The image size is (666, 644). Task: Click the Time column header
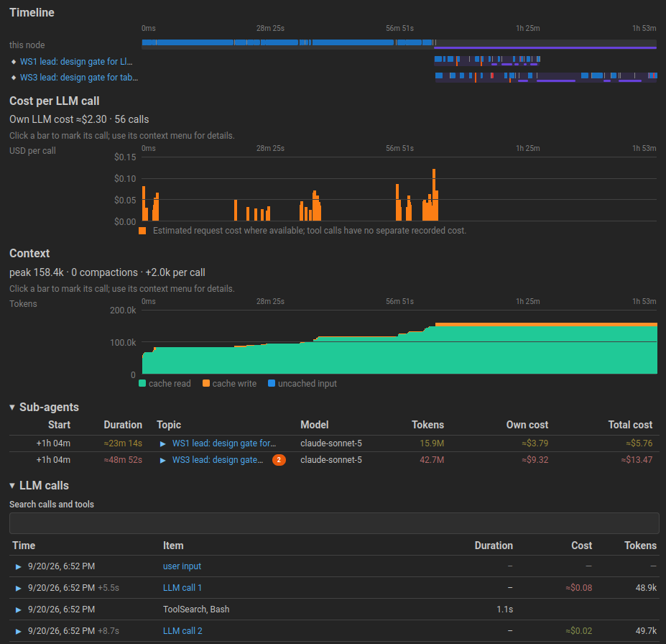click(24, 546)
